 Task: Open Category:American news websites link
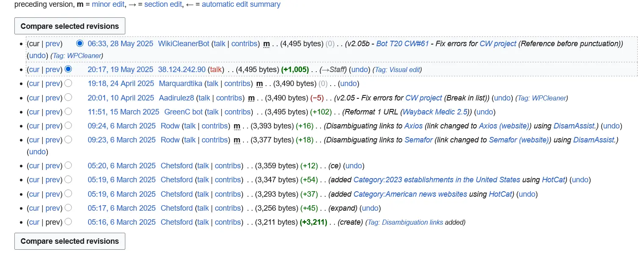(410, 194)
